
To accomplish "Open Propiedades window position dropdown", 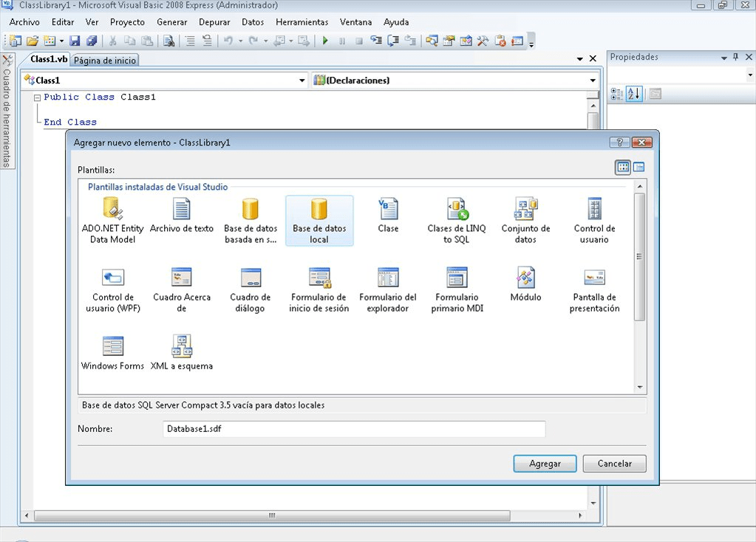I will point(724,58).
